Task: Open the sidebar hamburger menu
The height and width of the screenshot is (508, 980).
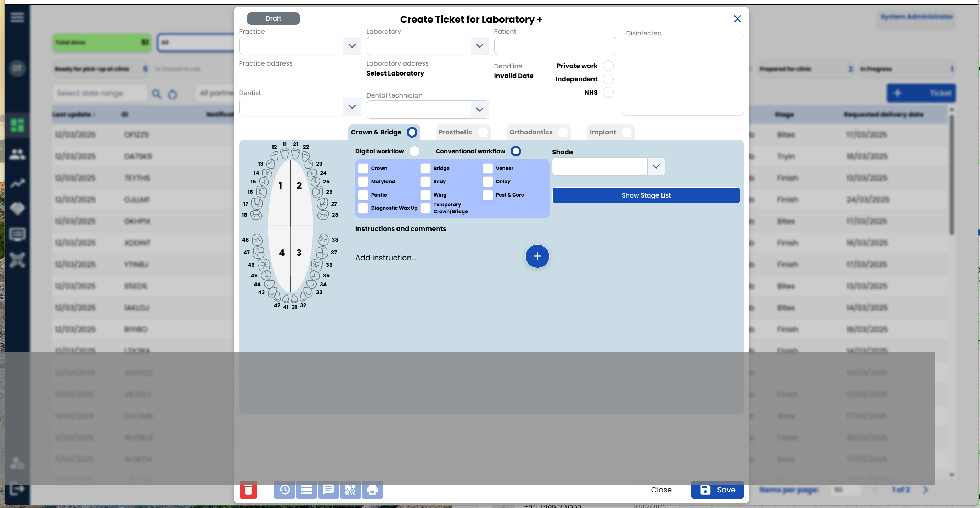Action: pyautogui.click(x=17, y=17)
